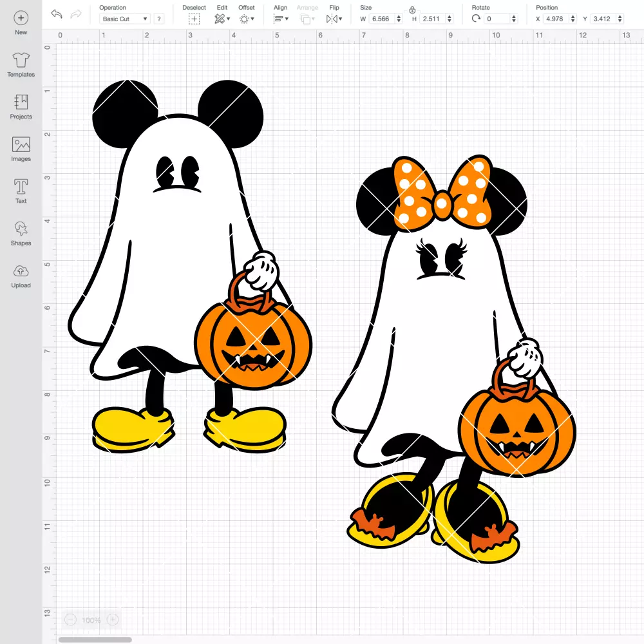
Task: Open the Images library icon
Action: tap(21, 144)
